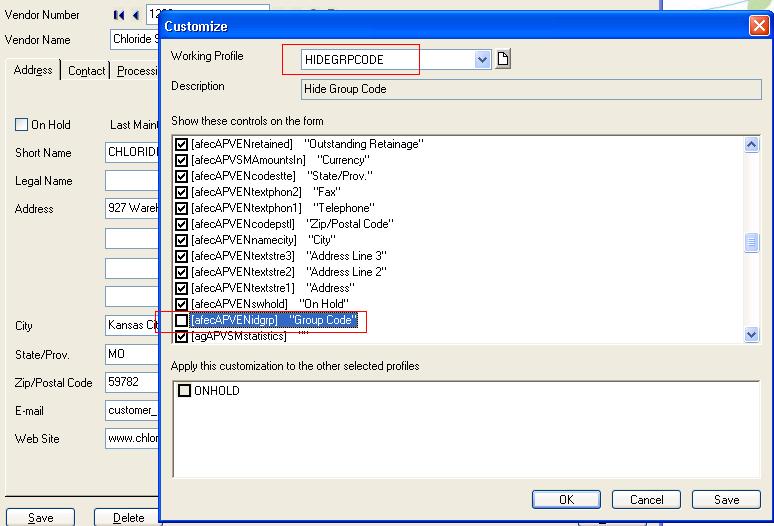The width and height of the screenshot is (774, 526).
Task: Toggle agAPVSMstatistics checkbox
Action: pos(182,337)
